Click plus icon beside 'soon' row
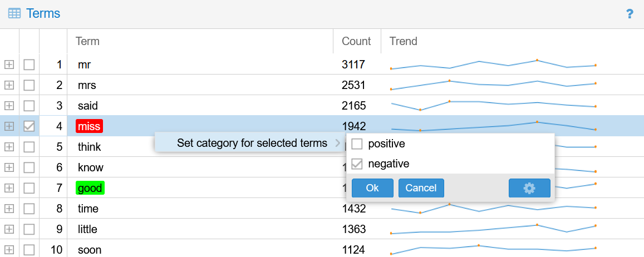The image size is (644, 257). click(9, 250)
